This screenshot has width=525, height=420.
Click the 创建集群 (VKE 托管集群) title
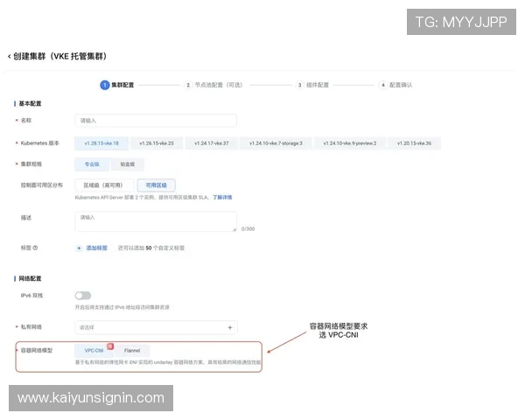[59, 56]
